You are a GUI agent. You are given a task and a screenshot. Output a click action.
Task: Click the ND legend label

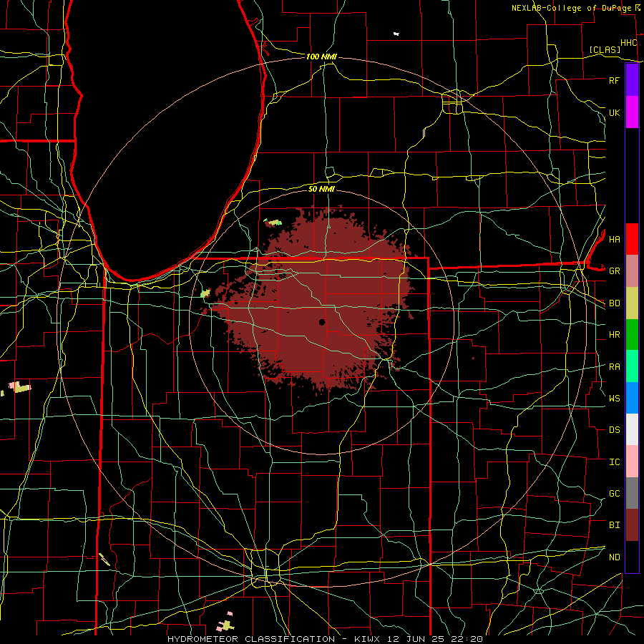(x=614, y=557)
